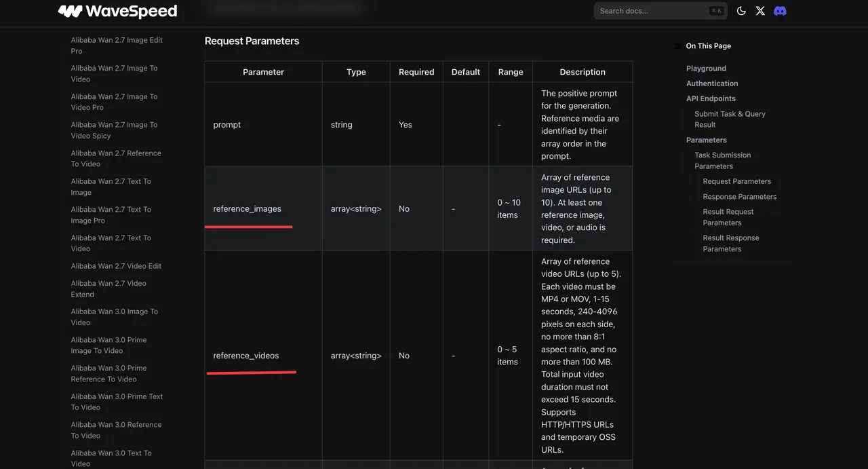Click the Request Parameters heading
The width and height of the screenshot is (868, 469).
(252, 41)
